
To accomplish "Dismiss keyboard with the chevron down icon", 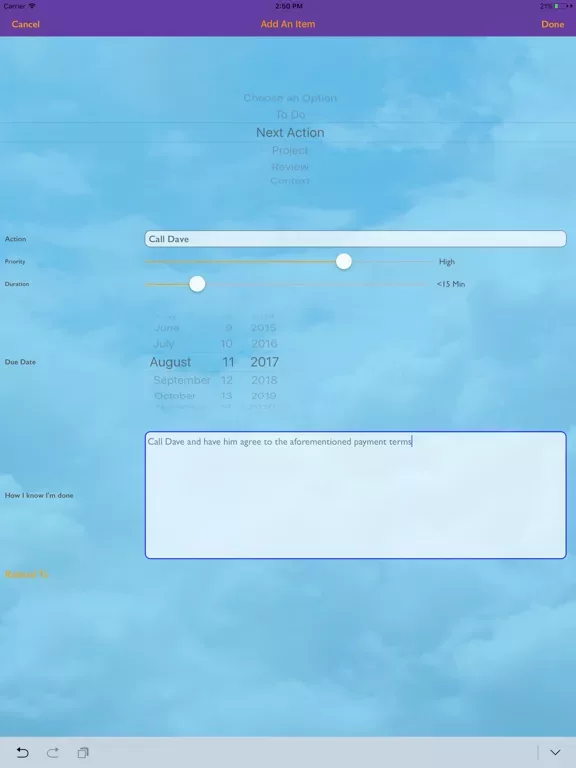I will pyautogui.click(x=555, y=752).
